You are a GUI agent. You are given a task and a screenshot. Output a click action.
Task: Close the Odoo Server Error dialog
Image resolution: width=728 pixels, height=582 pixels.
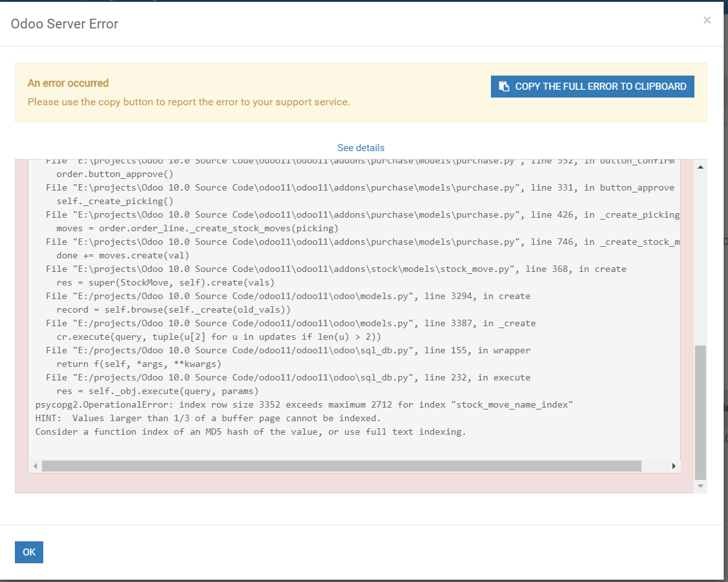point(707,20)
